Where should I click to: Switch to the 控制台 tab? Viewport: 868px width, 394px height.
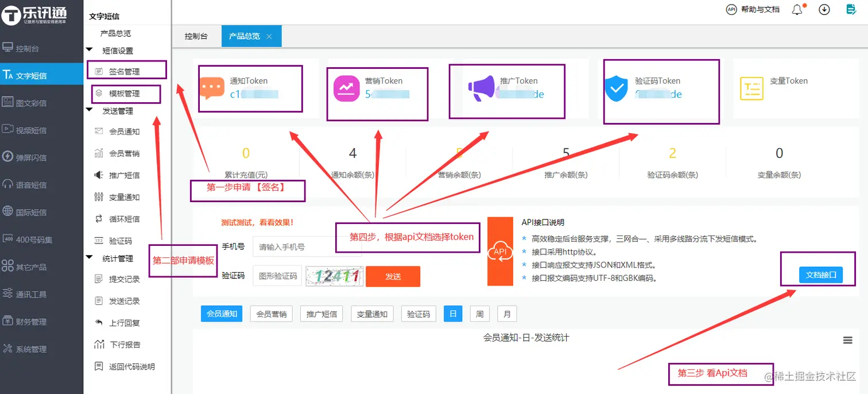(x=196, y=36)
